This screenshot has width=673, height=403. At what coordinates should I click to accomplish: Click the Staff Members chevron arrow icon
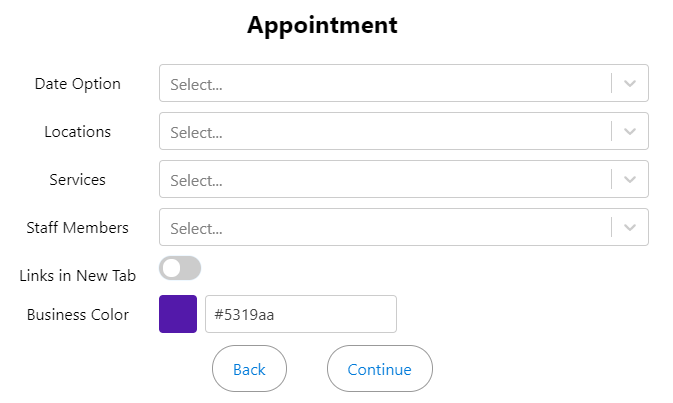[x=630, y=228]
